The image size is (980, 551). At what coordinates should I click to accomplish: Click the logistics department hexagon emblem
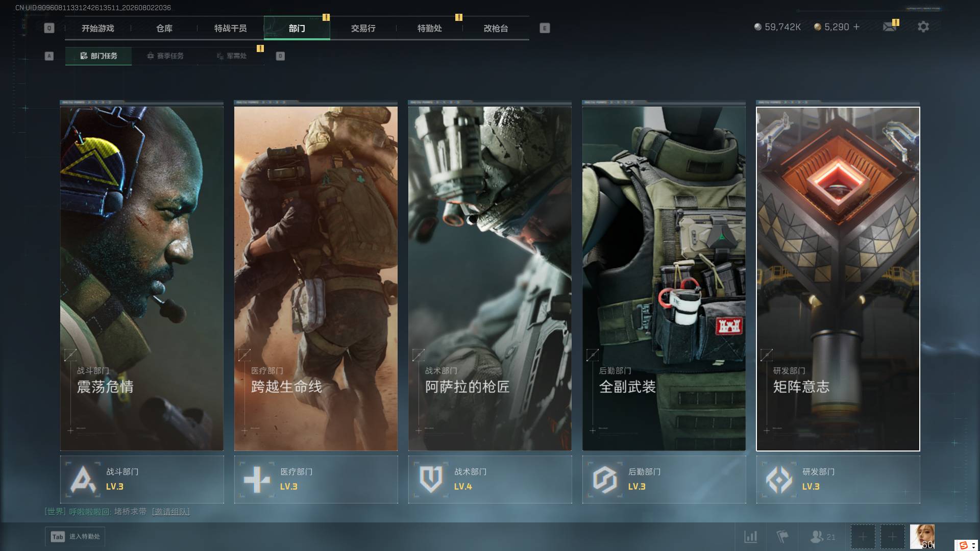605,480
